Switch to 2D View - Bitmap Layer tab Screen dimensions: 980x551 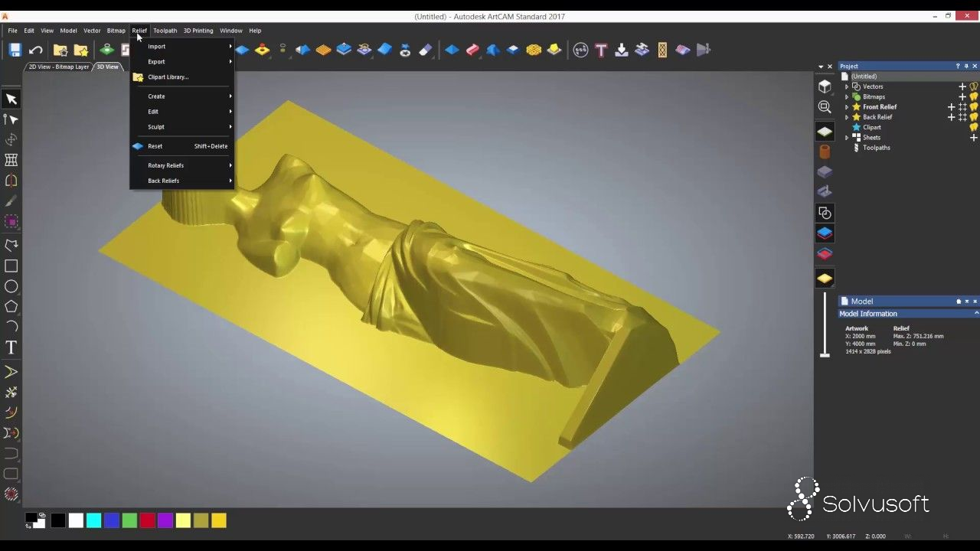59,67
